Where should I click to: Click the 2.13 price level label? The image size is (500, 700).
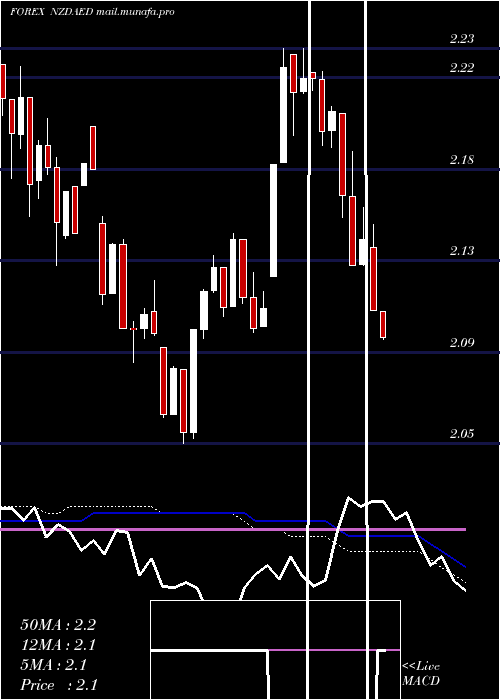pyautogui.click(x=462, y=250)
